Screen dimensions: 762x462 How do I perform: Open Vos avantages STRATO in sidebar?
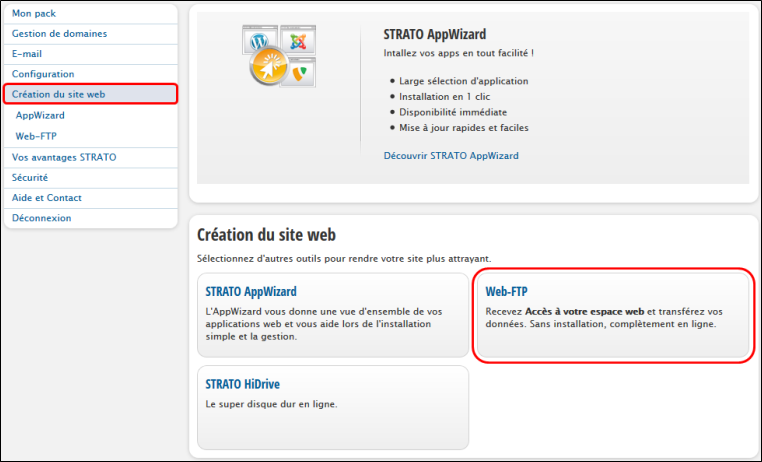[90, 157]
